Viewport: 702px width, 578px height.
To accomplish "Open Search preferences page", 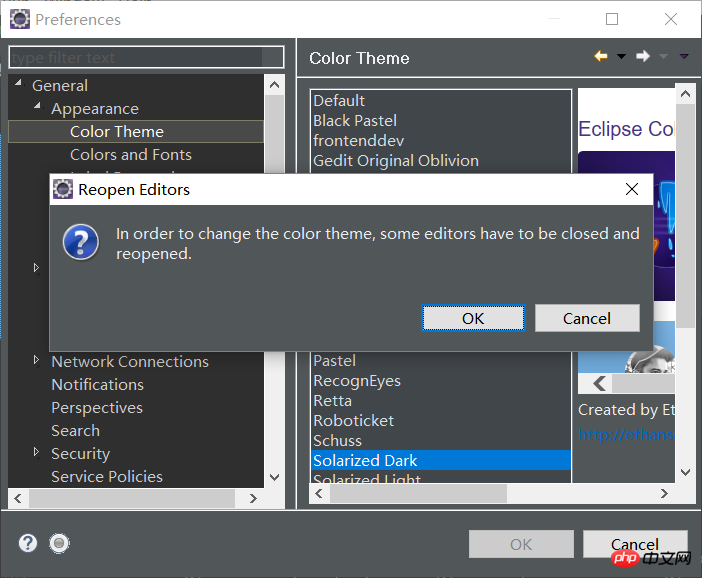I will [75, 431].
